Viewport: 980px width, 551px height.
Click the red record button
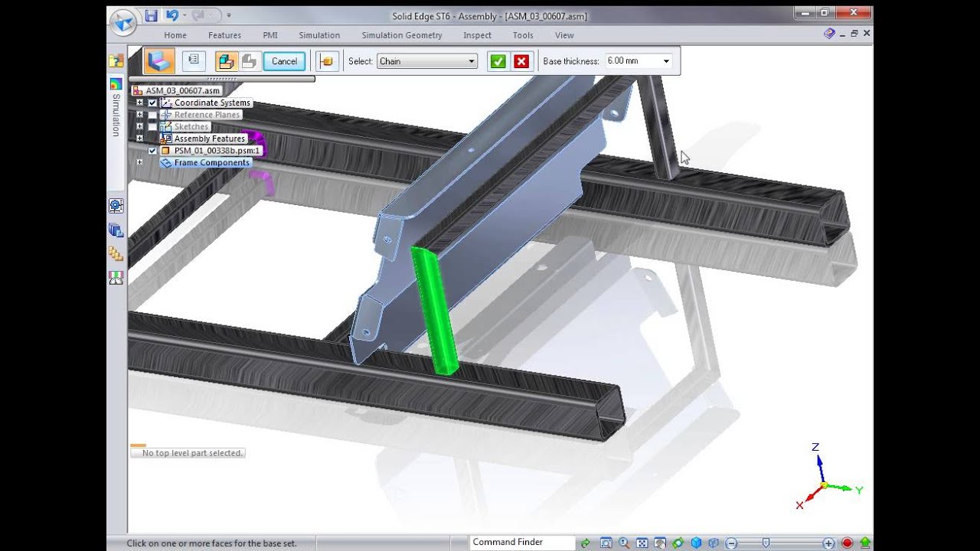(848, 543)
